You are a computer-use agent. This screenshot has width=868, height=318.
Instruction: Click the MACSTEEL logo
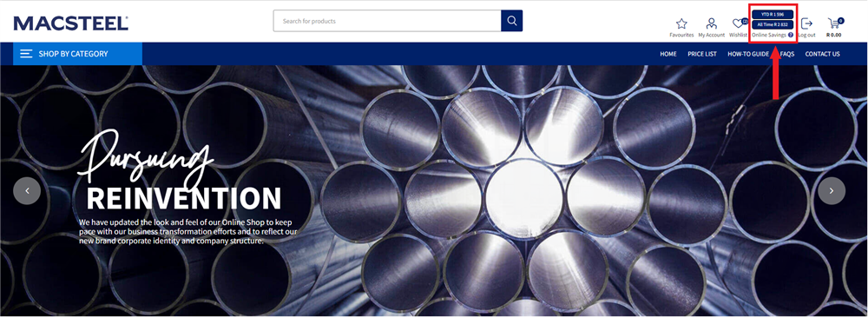[x=71, y=23]
